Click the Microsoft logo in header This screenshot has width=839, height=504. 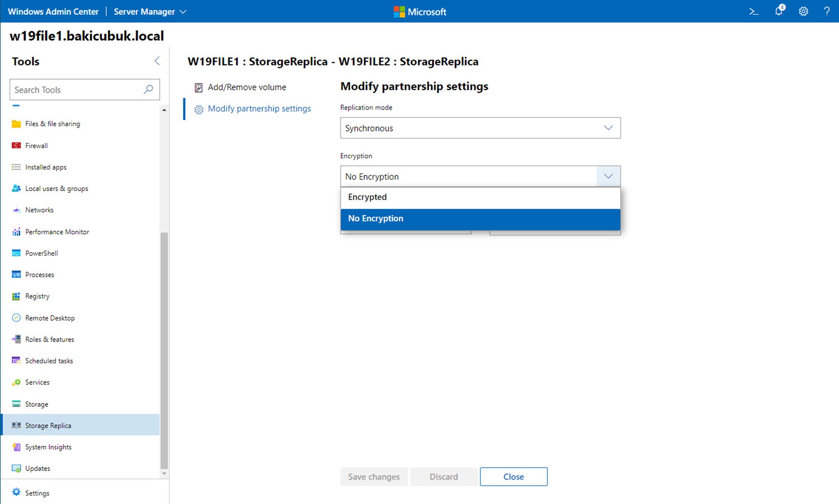[x=420, y=12]
